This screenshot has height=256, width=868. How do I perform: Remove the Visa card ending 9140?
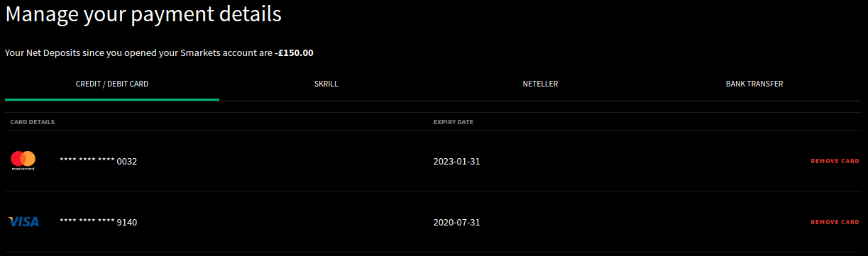coord(835,222)
